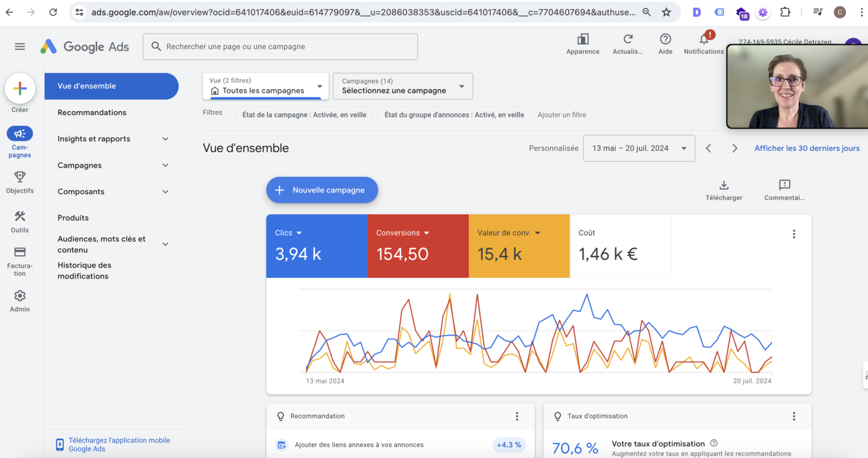Click the Actualiser refresh icon
868x458 pixels.
[628, 39]
